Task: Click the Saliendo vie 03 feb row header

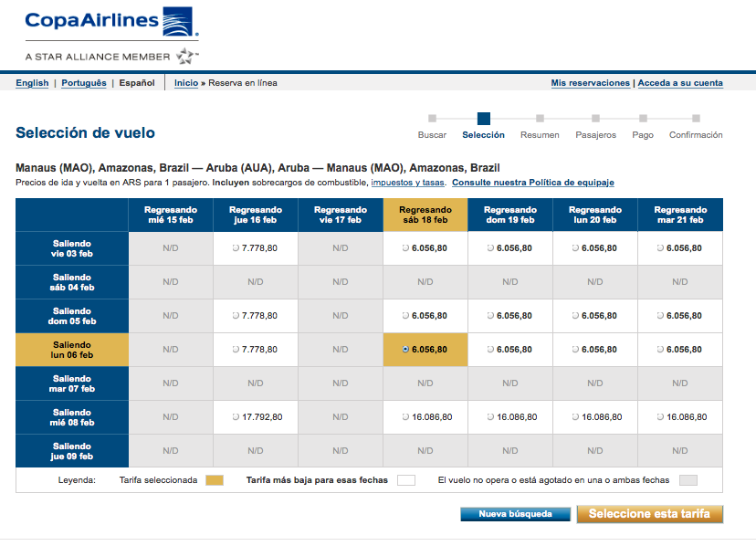Action: pos(72,249)
